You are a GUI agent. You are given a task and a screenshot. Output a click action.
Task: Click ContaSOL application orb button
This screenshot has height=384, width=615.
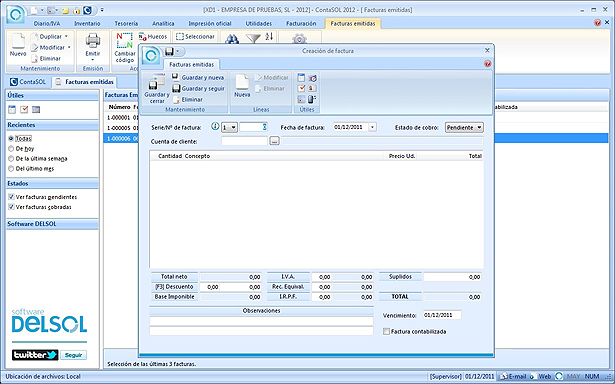click(16, 14)
